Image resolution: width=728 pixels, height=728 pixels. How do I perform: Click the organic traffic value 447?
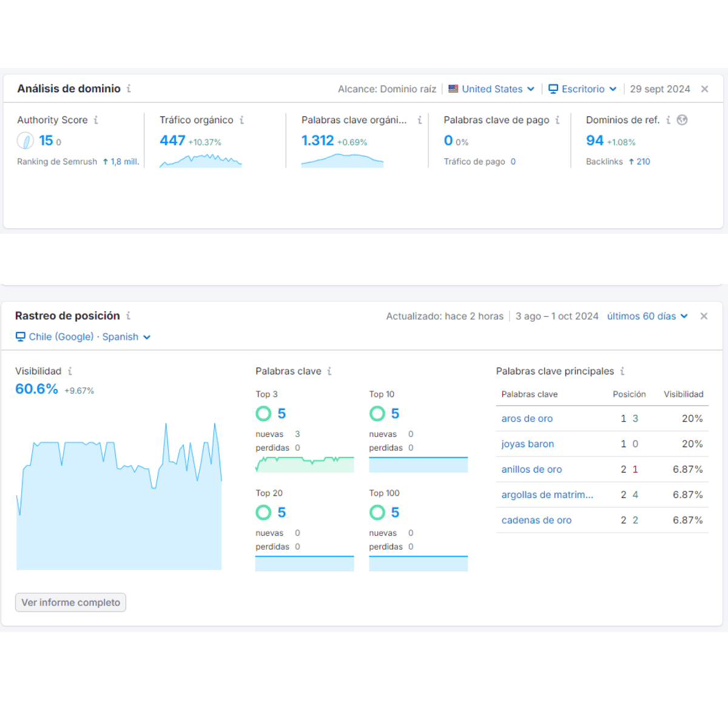172,141
